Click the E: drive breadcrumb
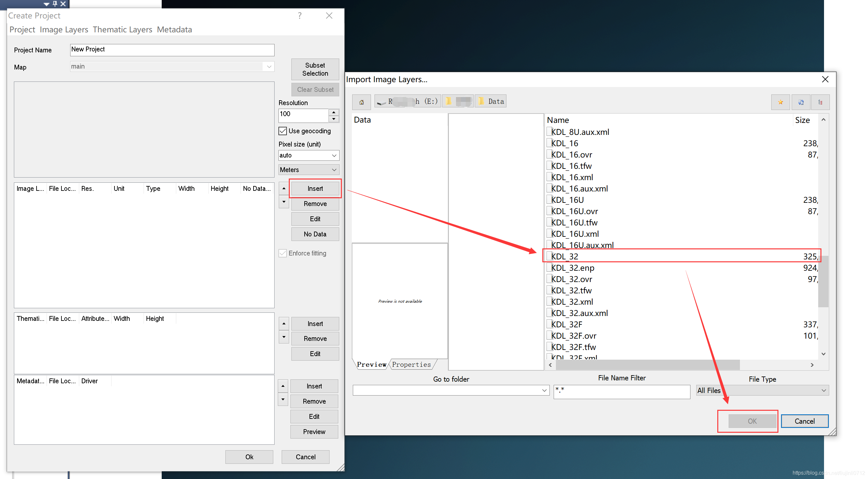 coord(407,101)
